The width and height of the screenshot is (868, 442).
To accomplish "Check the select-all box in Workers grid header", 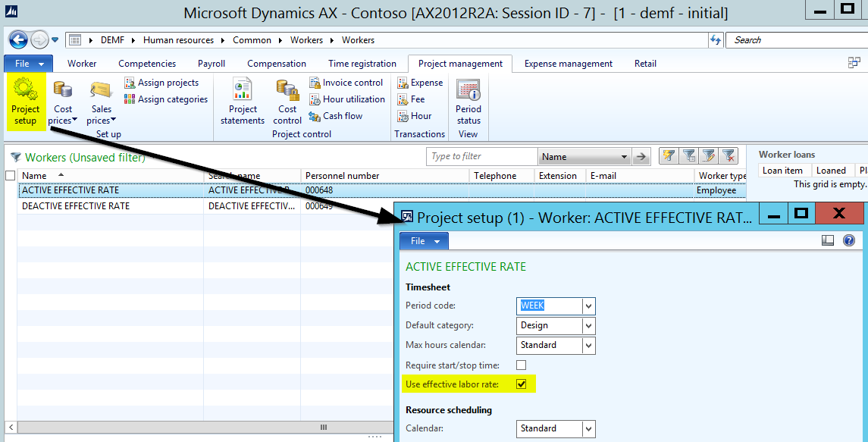I will [10, 176].
